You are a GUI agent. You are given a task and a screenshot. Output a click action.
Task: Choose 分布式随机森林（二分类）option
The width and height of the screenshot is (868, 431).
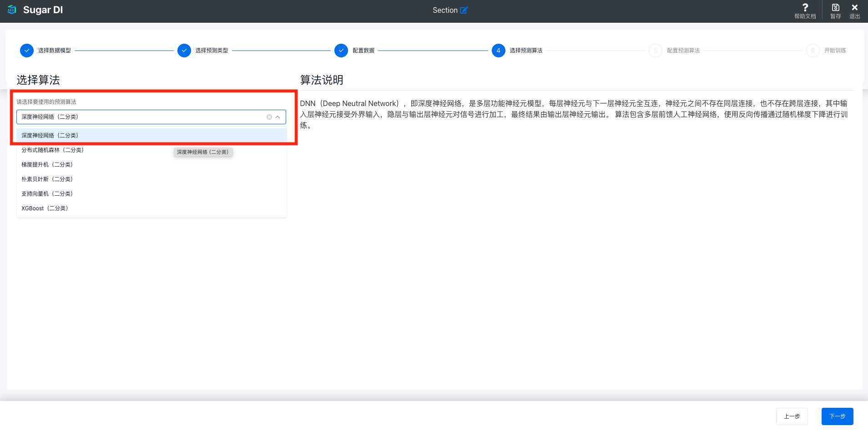[151, 150]
